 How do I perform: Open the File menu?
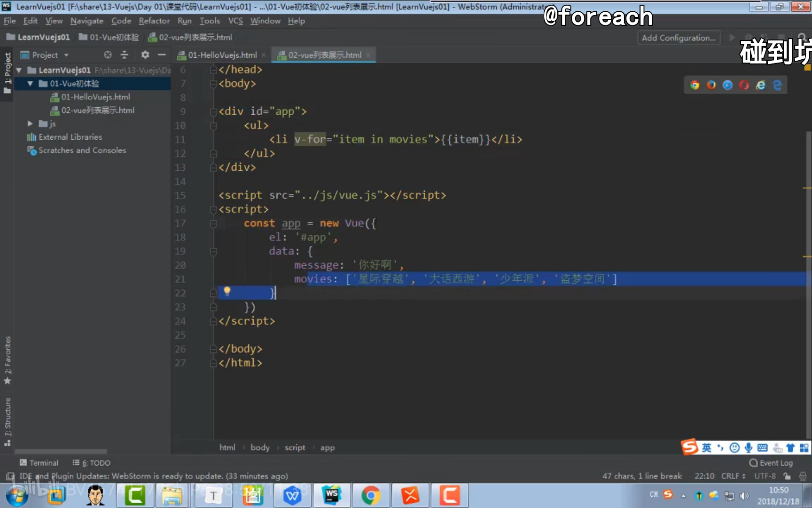tap(9, 21)
